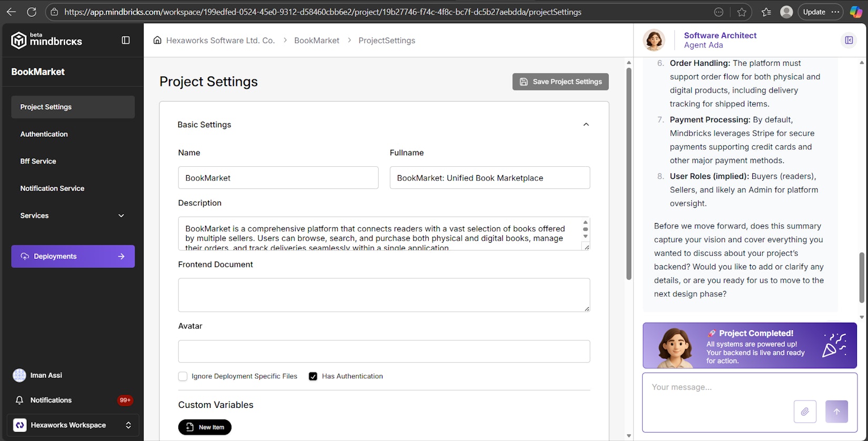Image resolution: width=868 pixels, height=441 pixels.
Task: Reload the page in browser
Action: (32, 12)
